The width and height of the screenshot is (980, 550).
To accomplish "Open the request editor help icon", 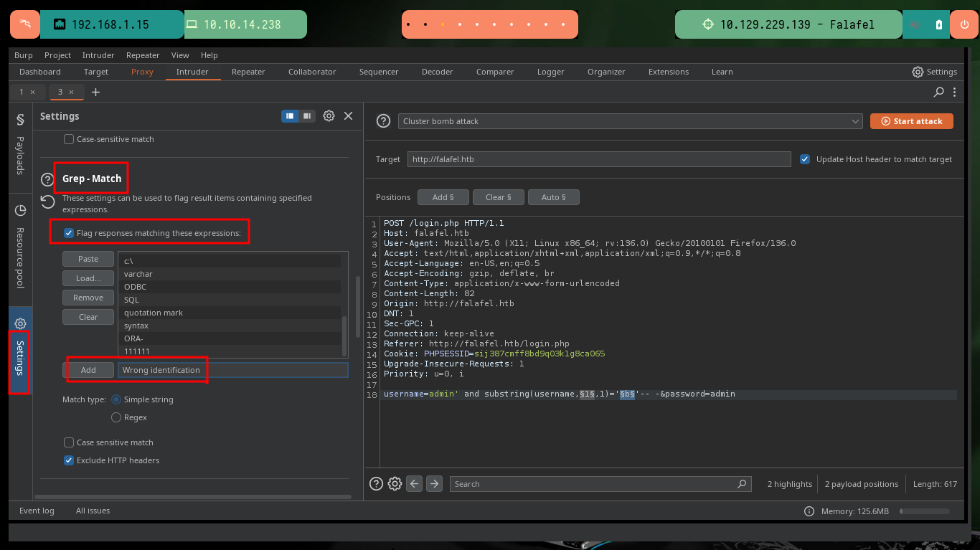I will [x=376, y=484].
